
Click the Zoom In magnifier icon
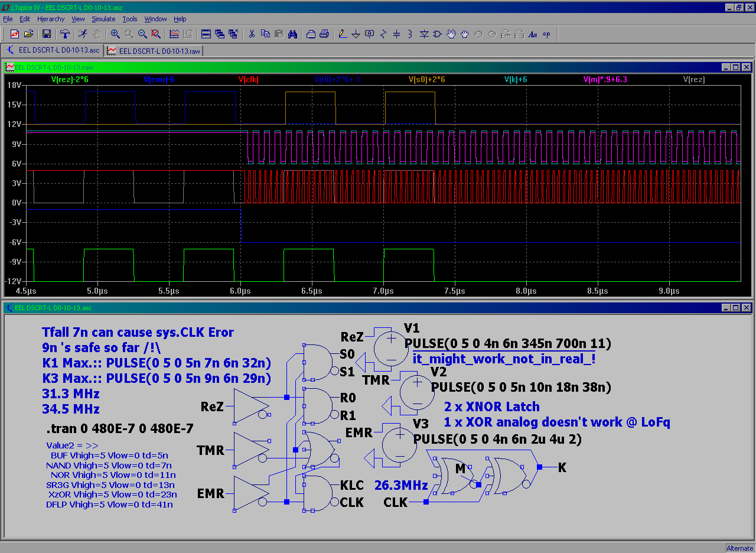tap(115, 34)
